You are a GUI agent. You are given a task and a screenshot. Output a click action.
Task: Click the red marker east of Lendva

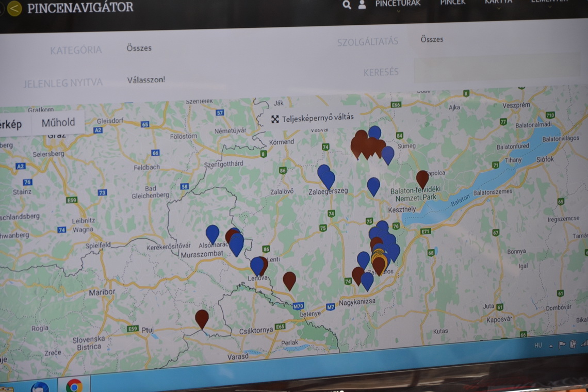tap(289, 279)
